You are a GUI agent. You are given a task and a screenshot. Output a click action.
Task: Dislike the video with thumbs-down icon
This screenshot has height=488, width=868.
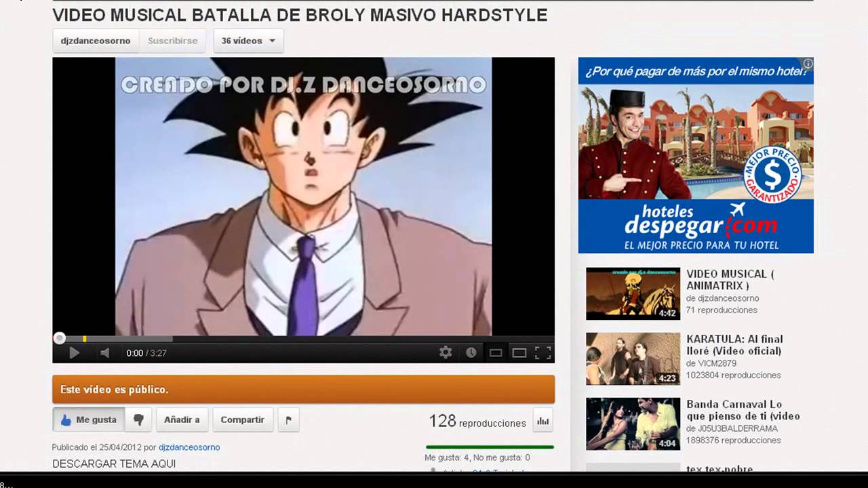click(139, 420)
